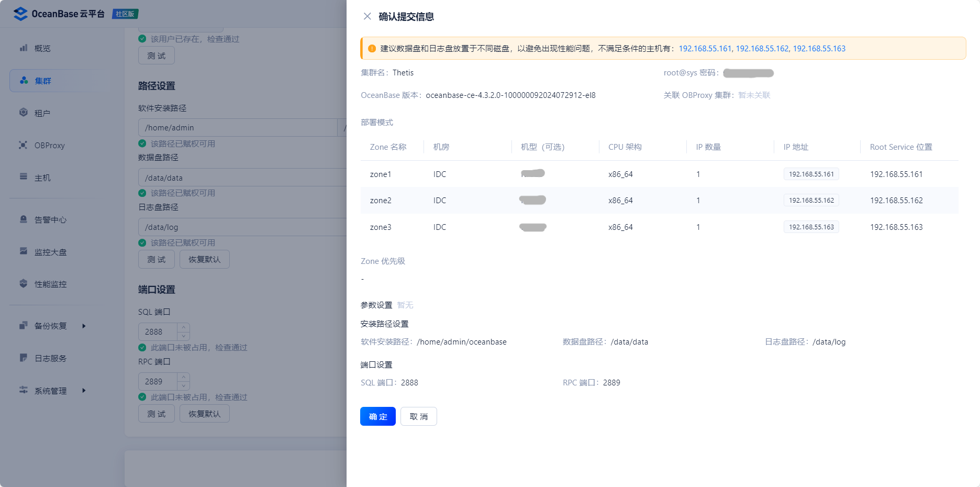This screenshot has height=487, width=980.
Task: Increase the SQL 端口 value with the up arrow
Action: pos(184,327)
